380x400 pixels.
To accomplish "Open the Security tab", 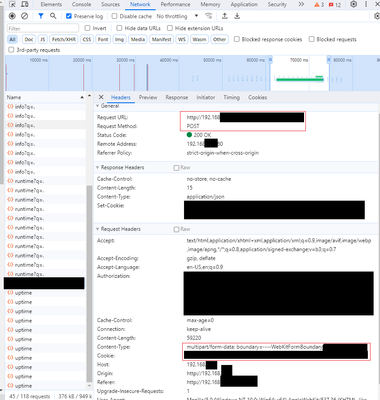I will 277,4.
